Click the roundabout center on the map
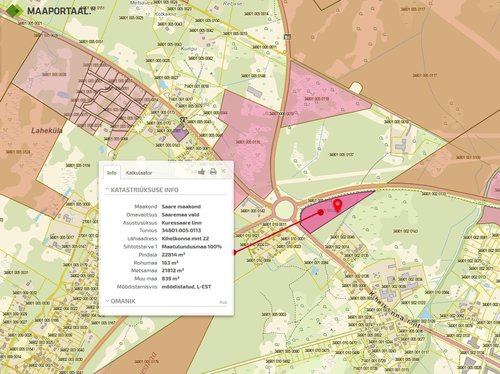The image size is (500, 374). pyautogui.click(x=284, y=210)
